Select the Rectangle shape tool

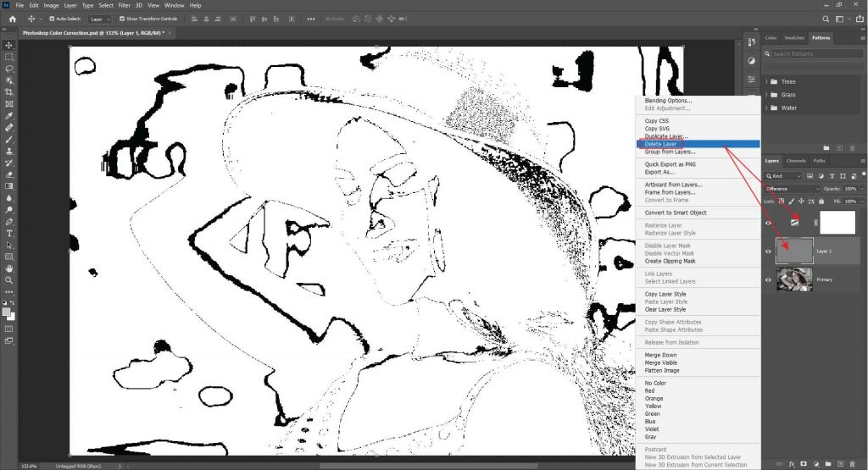pyautogui.click(x=8, y=257)
